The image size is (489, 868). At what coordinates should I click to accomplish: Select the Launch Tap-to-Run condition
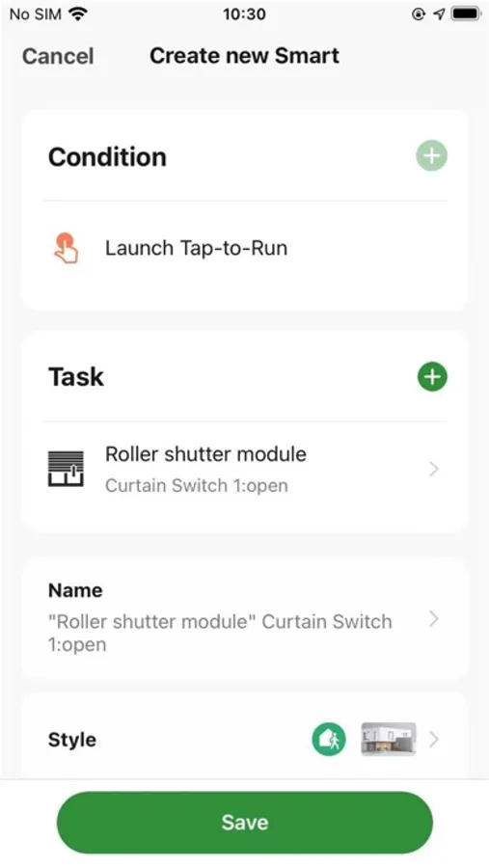click(245, 248)
